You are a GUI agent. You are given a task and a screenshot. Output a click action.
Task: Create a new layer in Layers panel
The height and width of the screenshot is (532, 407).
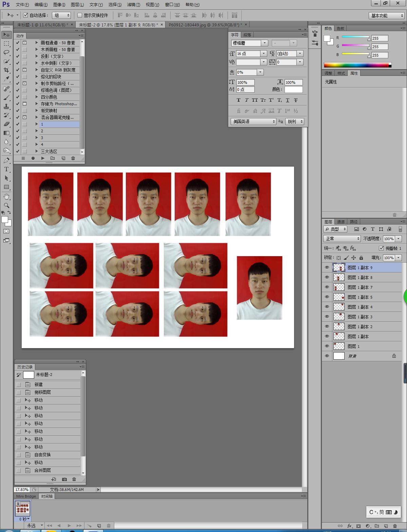386,526
